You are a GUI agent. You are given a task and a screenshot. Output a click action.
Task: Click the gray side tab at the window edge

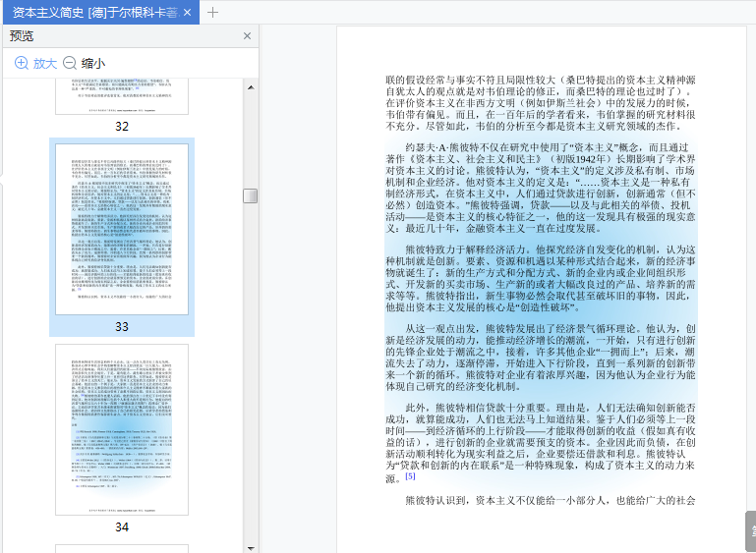coord(751,531)
